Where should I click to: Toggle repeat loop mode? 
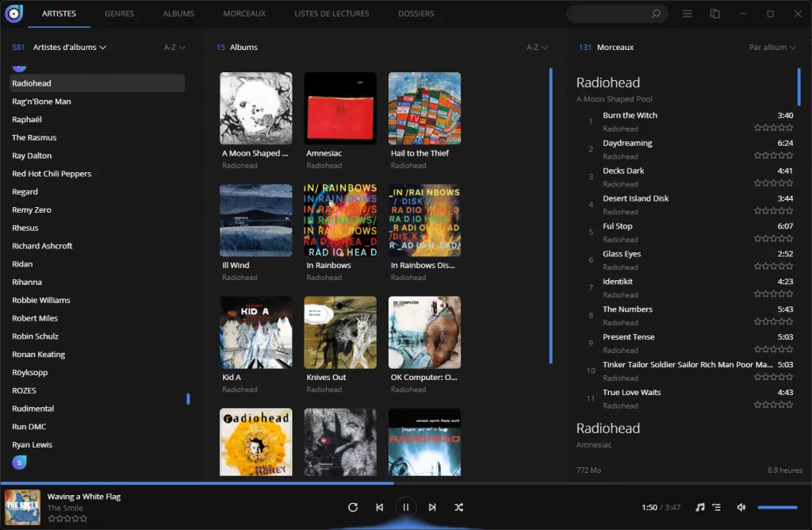coord(353,507)
